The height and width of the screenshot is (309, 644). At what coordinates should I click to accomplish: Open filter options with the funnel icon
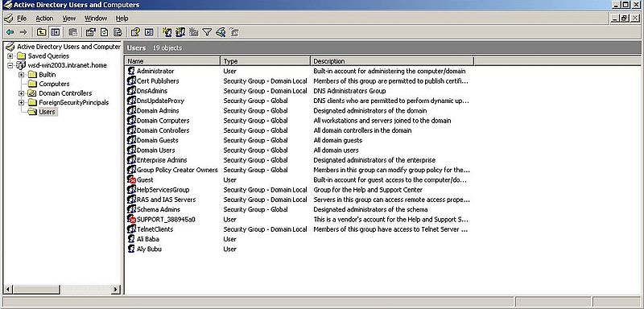[x=207, y=32]
